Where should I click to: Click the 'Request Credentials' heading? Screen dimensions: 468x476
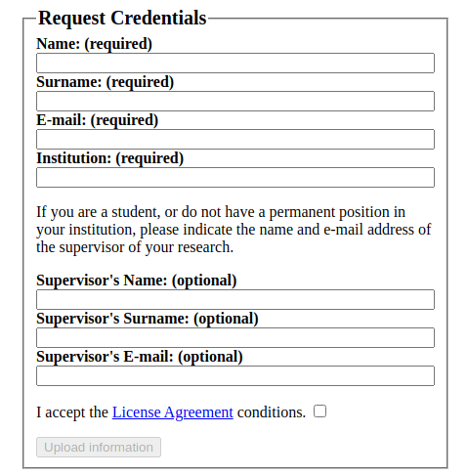pos(122,18)
